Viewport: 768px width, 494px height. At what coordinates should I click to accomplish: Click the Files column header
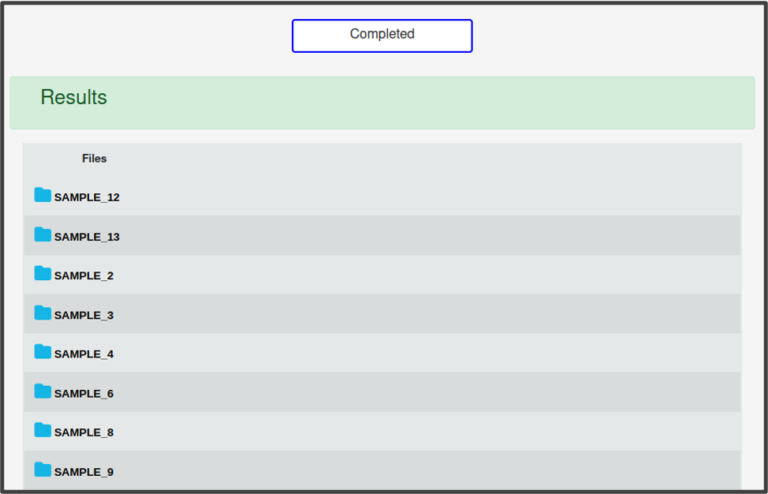(x=94, y=158)
